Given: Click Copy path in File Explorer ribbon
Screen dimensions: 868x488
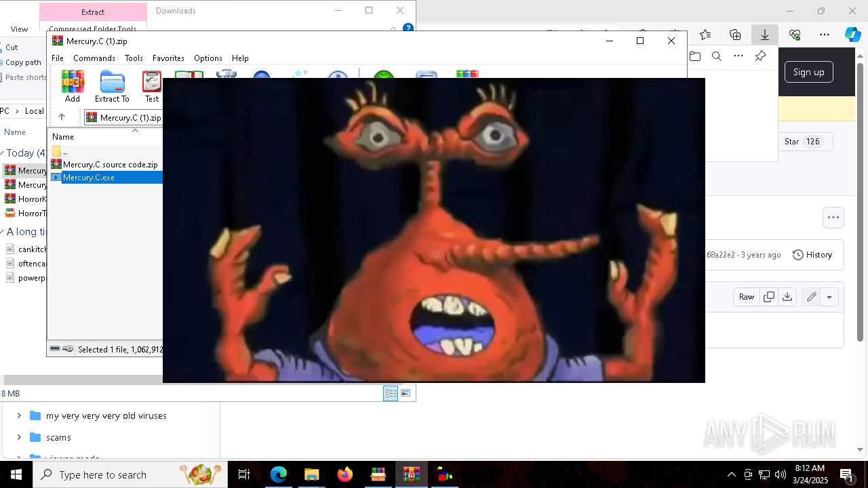Looking at the screenshot, I should click(23, 62).
